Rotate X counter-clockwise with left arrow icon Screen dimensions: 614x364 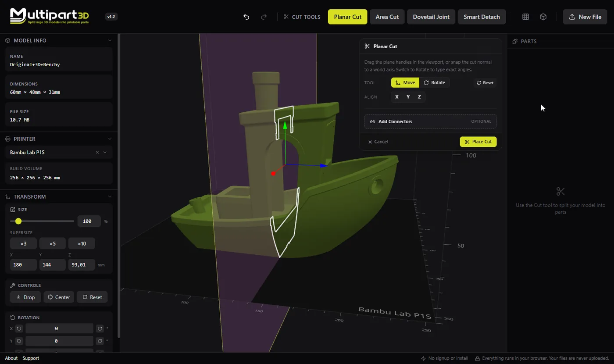(19, 328)
